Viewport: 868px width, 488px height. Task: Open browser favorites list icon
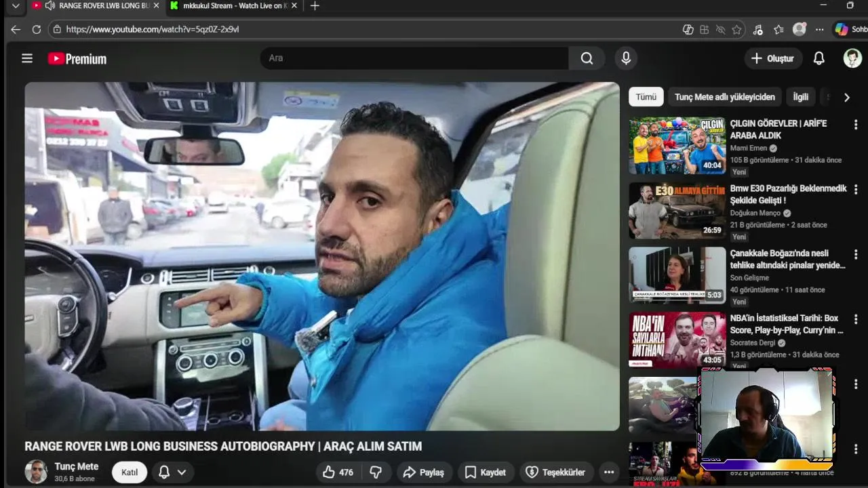point(778,29)
